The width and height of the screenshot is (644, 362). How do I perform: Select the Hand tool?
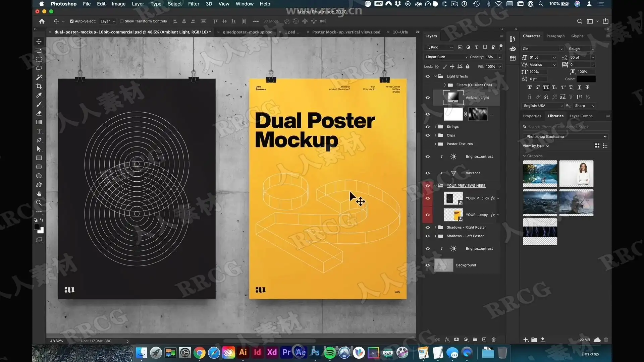[x=39, y=194]
